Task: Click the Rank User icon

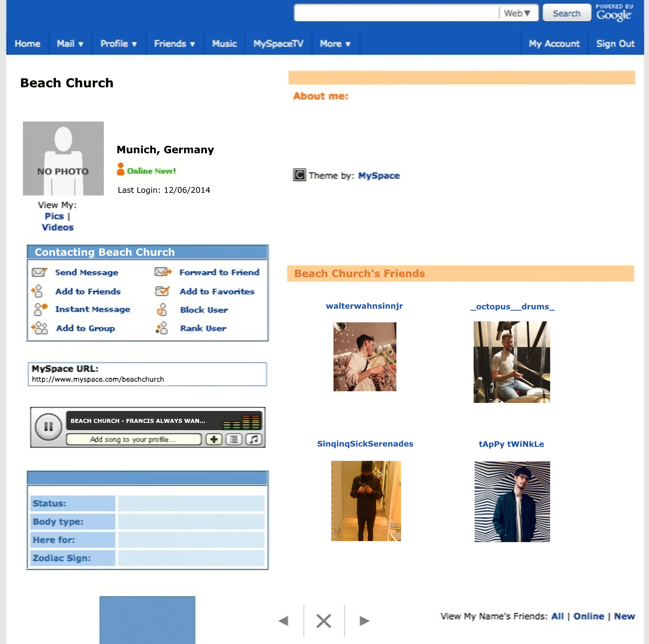Action: click(161, 328)
